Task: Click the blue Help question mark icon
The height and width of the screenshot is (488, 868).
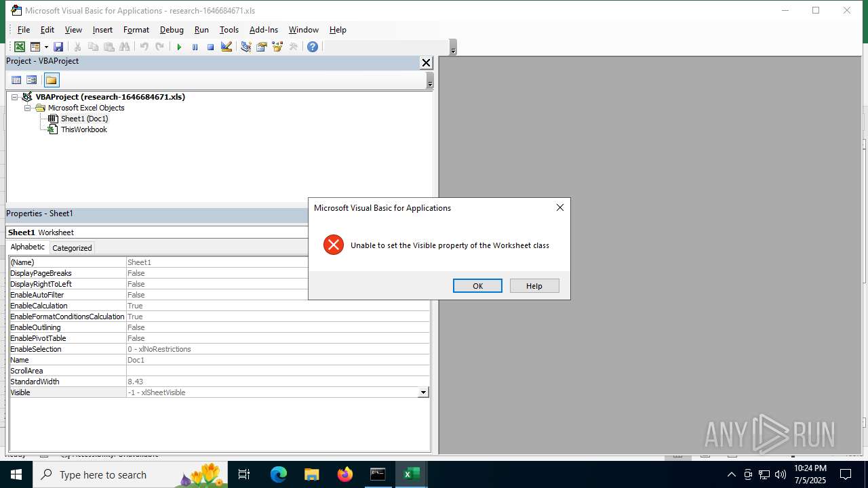Action: (312, 47)
